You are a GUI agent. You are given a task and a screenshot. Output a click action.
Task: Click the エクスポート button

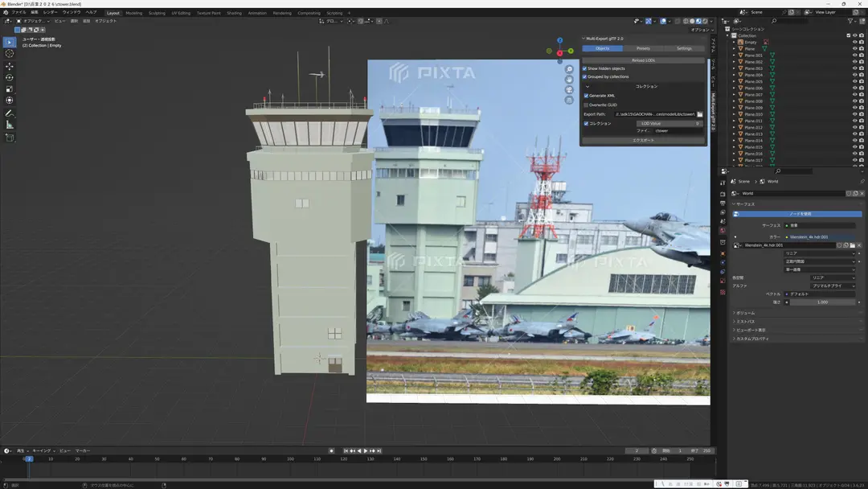(x=643, y=141)
